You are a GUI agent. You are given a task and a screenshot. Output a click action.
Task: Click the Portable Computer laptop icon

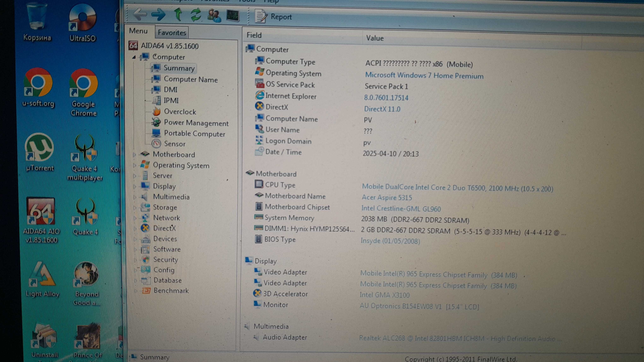(x=156, y=133)
